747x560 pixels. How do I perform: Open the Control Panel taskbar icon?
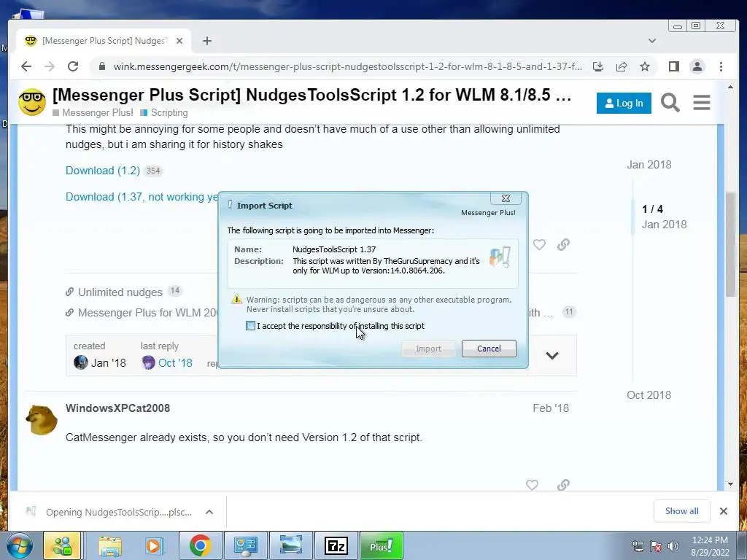246,545
